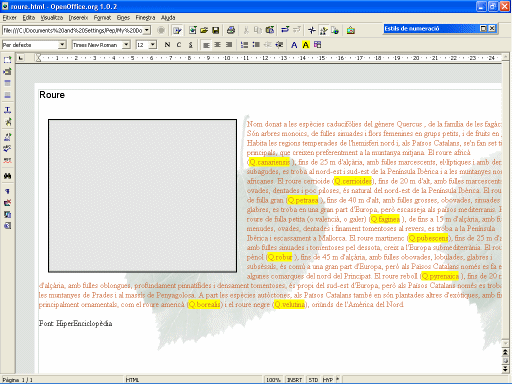Create a new document from toolbar
This screenshot has height=384, width=512.
193,30
